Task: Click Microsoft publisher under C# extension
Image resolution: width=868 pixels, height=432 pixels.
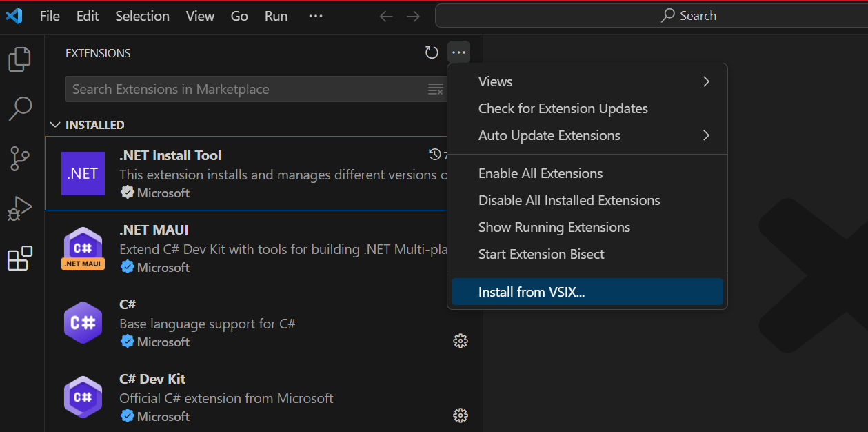Action: (163, 342)
